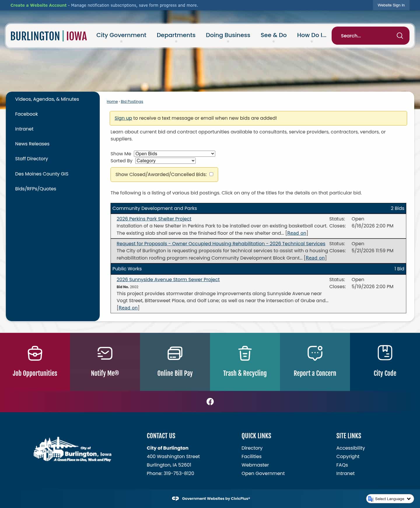Open the Sorted By Category dropdown
The height and width of the screenshot is (508, 420).
point(165,161)
